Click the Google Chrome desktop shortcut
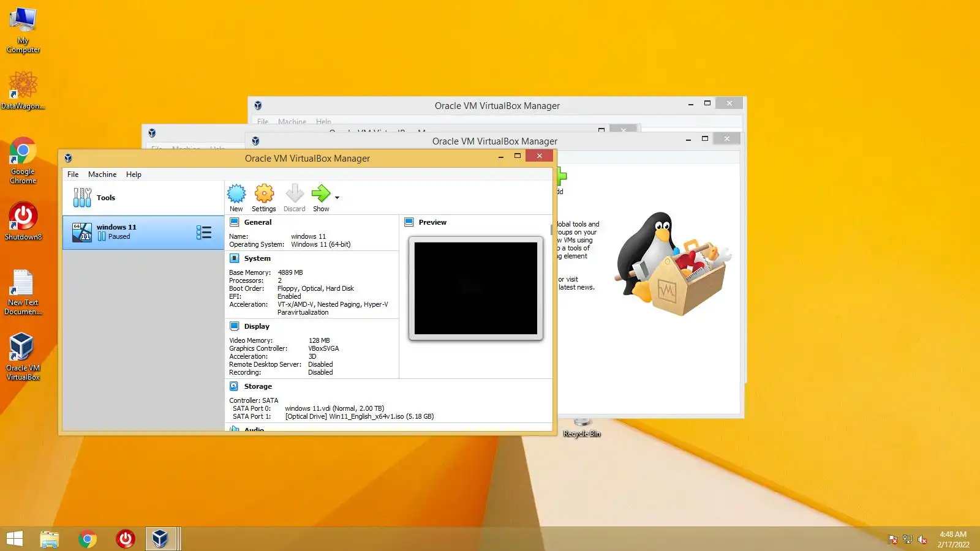 (23, 160)
